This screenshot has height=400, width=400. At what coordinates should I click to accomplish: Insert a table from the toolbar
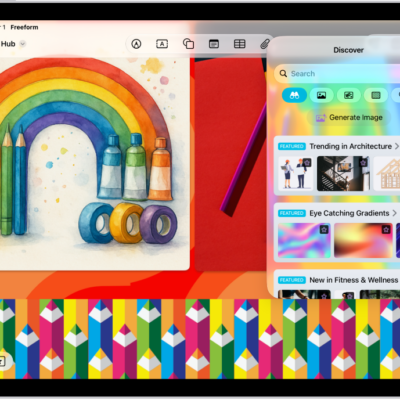click(x=240, y=44)
